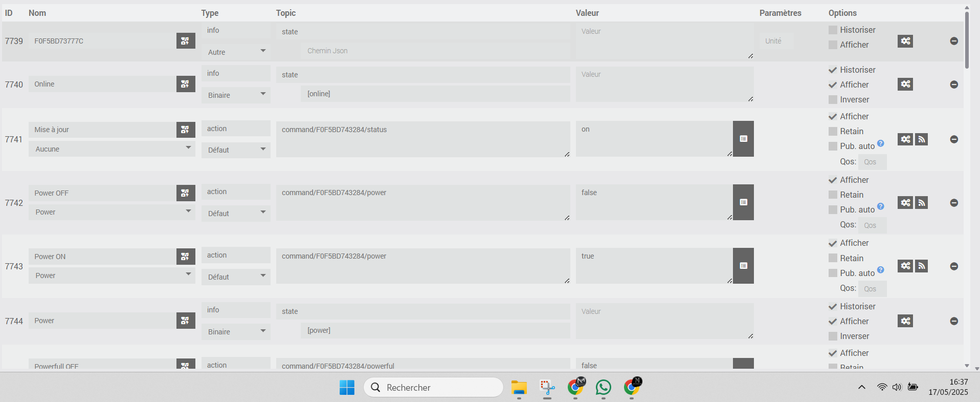Open Binaire subtype dropdown for Online
The image size is (980, 402).
coord(236,95)
